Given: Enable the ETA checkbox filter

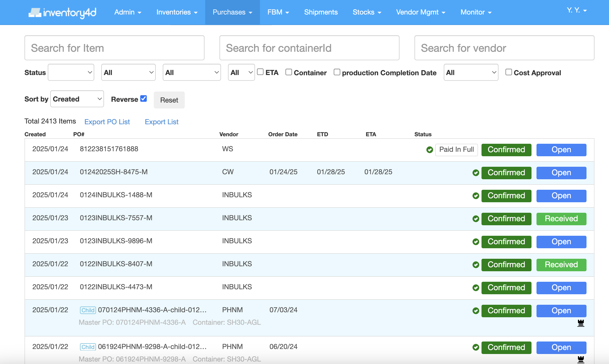Looking at the screenshot, I should tap(260, 72).
